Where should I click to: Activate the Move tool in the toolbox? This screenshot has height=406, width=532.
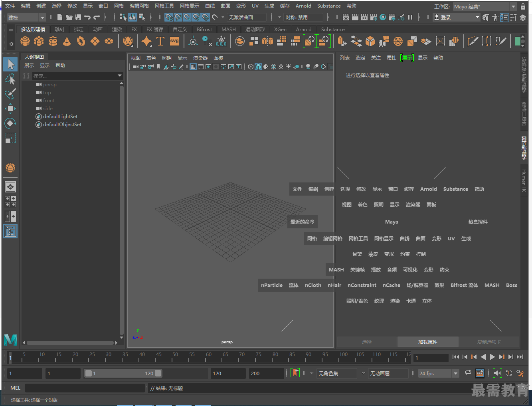(10, 109)
